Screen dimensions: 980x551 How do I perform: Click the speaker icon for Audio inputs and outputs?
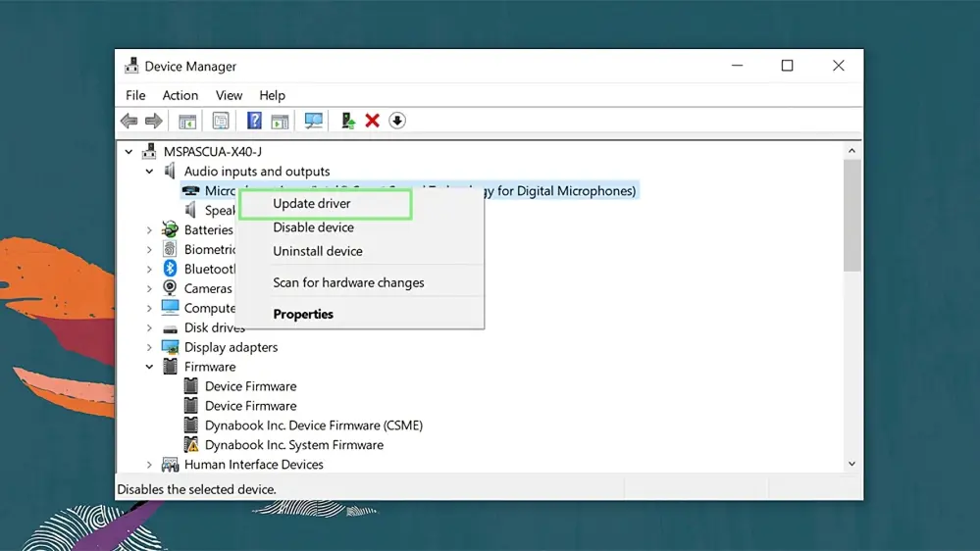[170, 171]
